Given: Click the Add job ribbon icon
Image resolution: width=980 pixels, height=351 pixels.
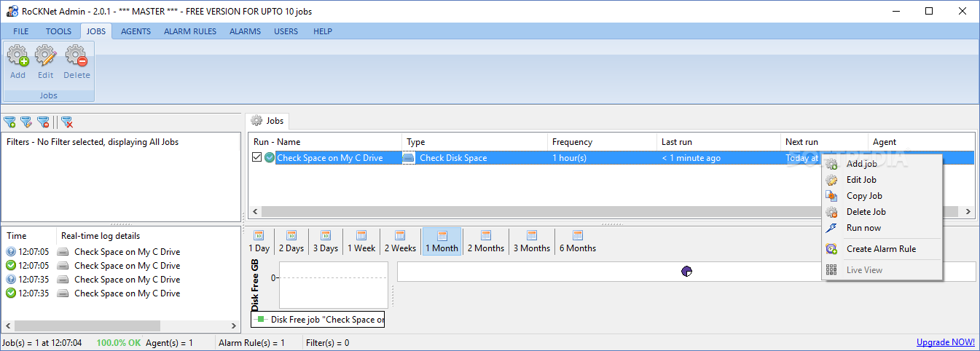Looking at the screenshot, I should [17, 62].
